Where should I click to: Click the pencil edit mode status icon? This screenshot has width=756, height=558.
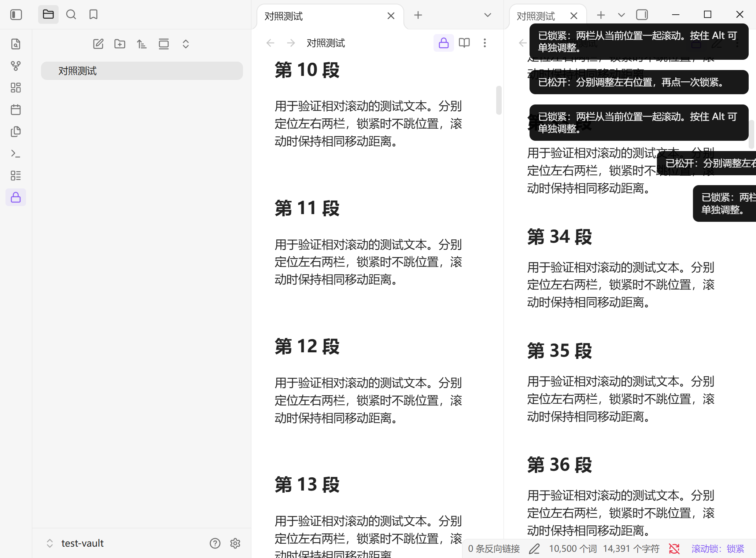(x=535, y=549)
